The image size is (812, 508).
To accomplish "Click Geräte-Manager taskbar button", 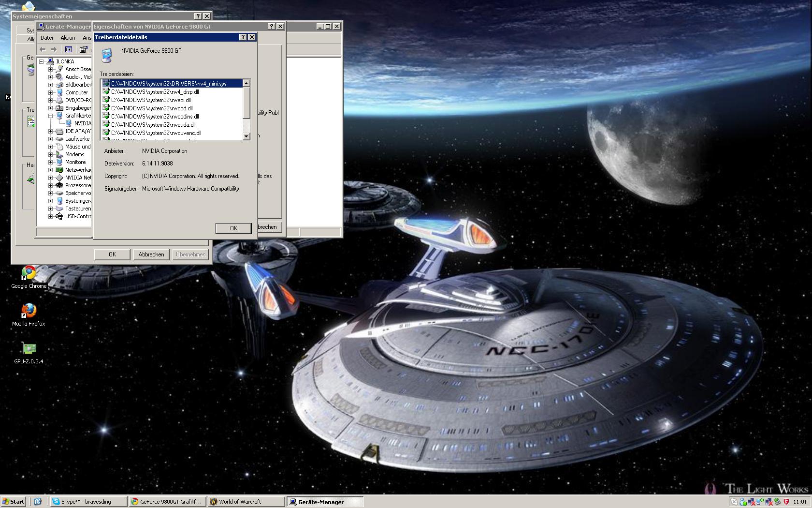I will click(325, 502).
